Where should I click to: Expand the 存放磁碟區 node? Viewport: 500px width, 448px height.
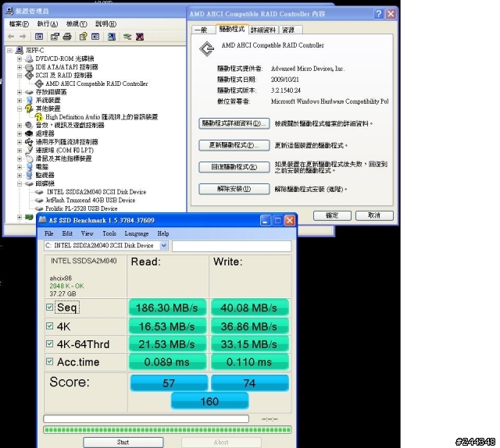pyautogui.click(x=20, y=92)
